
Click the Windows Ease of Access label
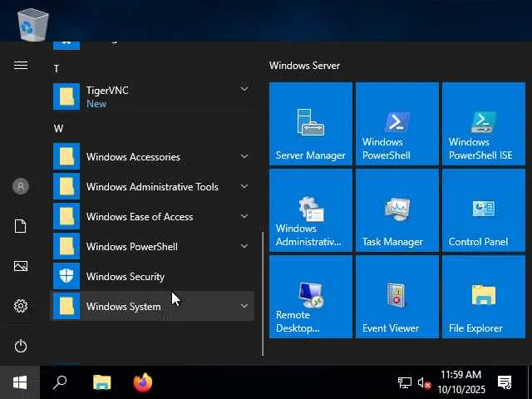coord(140,216)
